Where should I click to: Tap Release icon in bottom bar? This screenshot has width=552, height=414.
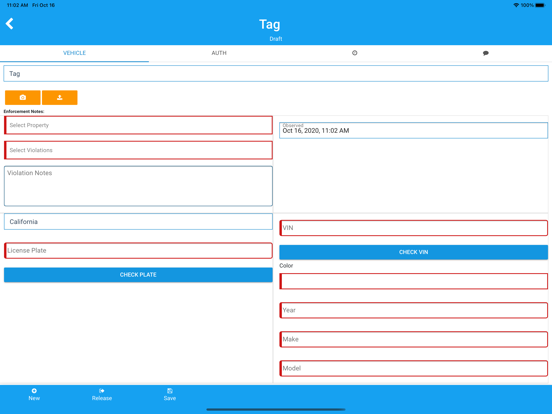(x=102, y=394)
